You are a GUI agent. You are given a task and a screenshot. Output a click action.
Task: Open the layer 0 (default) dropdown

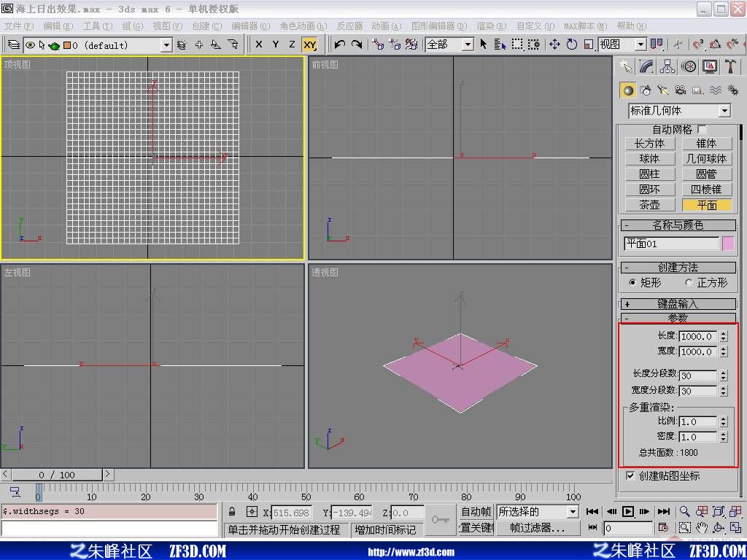pos(166,45)
